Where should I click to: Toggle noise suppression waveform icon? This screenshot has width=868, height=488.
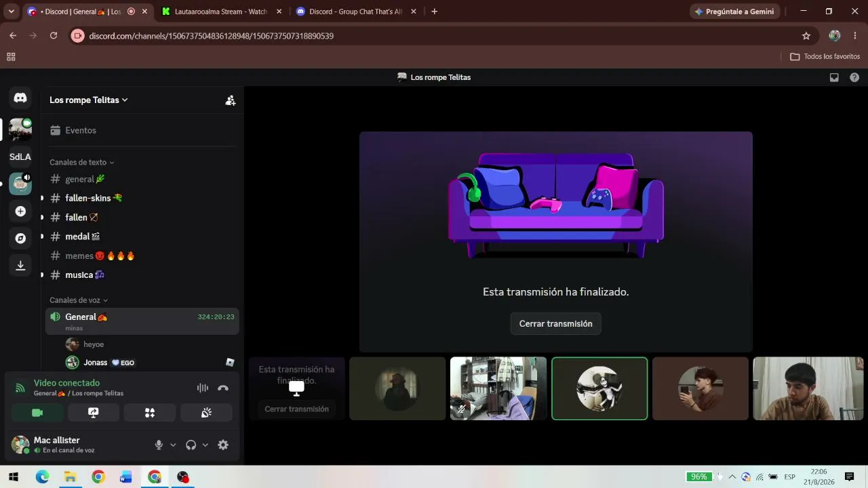[203, 388]
